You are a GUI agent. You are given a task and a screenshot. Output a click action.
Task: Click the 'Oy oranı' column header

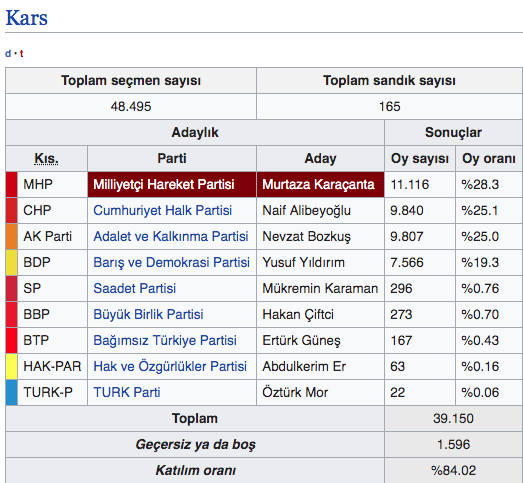pos(489,158)
